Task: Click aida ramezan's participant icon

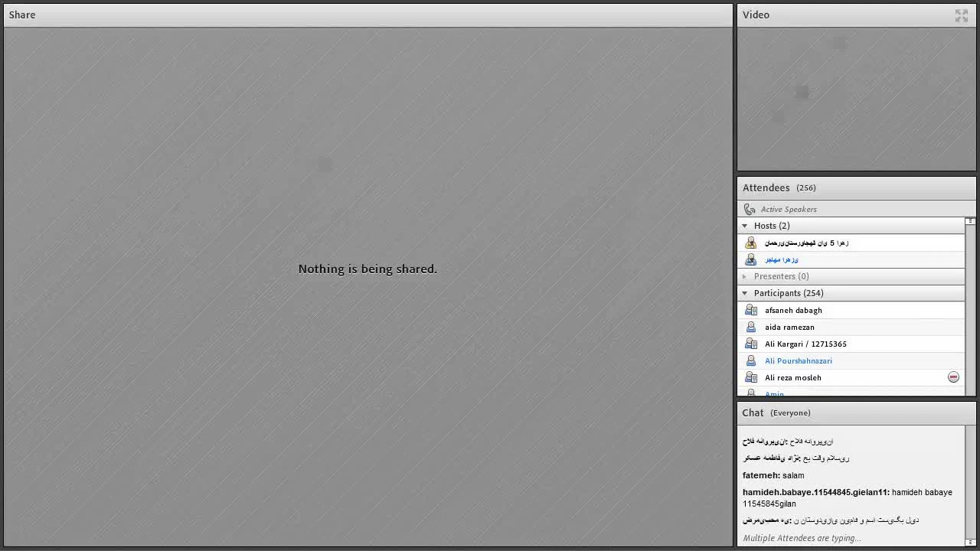Action: tap(750, 327)
